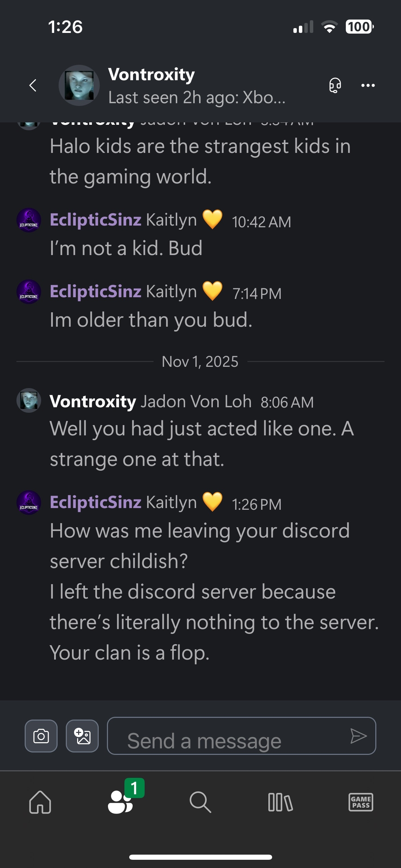The image size is (401, 868).
Task: Switch to the My Library tab
Action: tap(280, 802)
